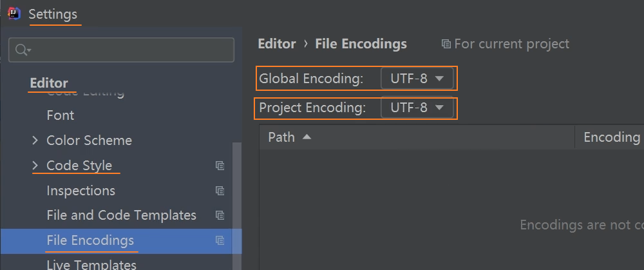
Task: Click the For current project icon
Action: pos(446,44)
